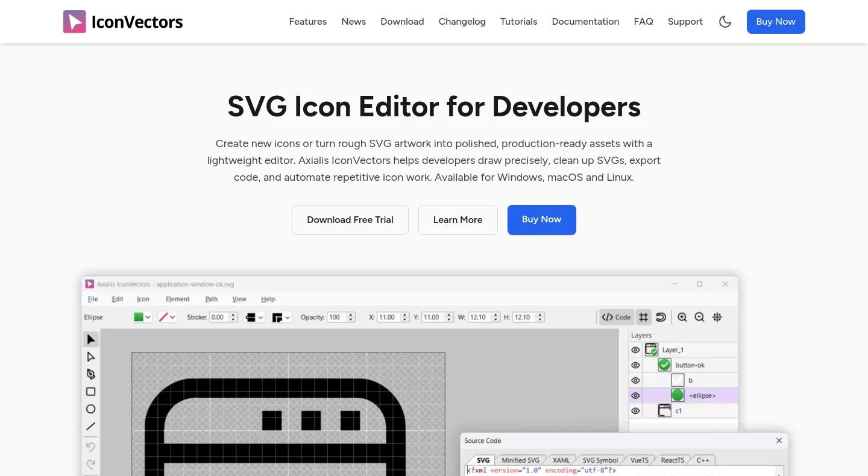The image size is (868, 476).
Task: Open the green fill color dropdown
Action: [142, 318]
